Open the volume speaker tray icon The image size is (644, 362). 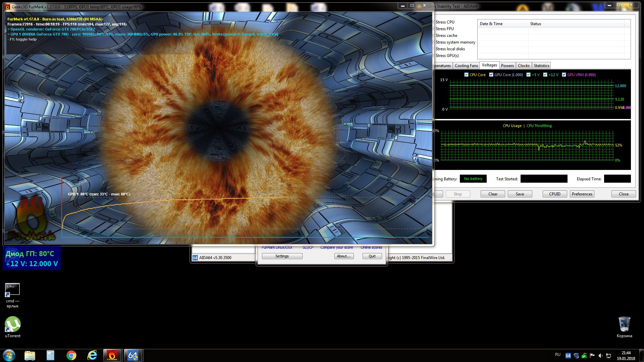click(x=600, y=356)
